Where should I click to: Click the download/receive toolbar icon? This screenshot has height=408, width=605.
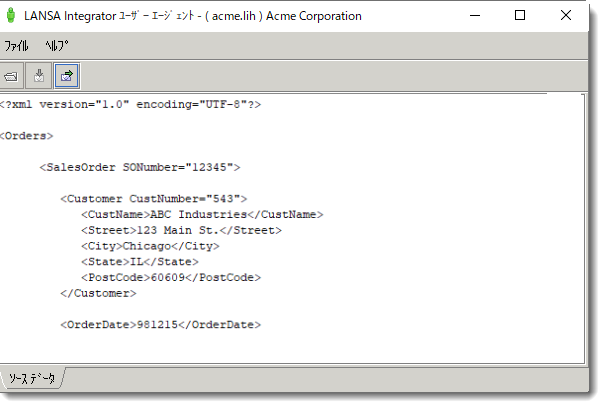pyautogui.click(x=39, y=76)
